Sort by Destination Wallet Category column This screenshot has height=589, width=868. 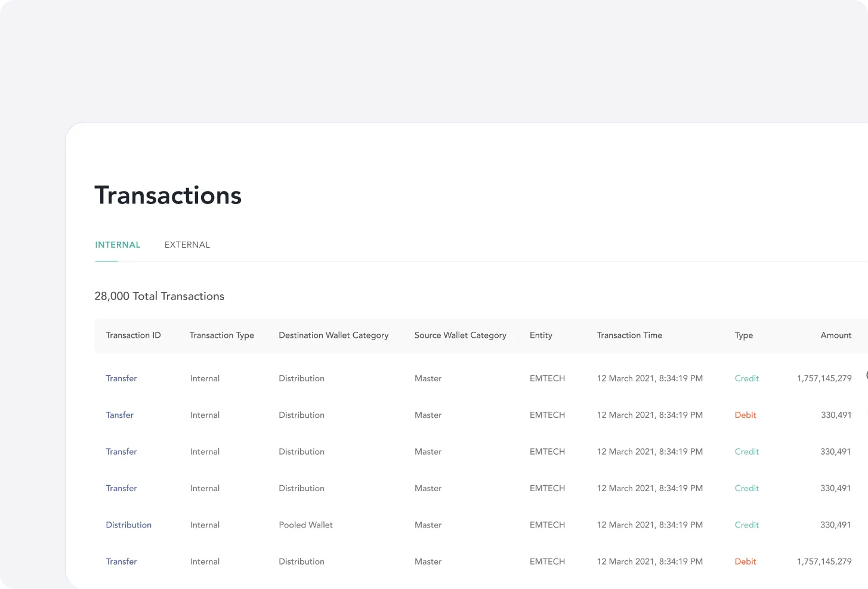point(333,335)
